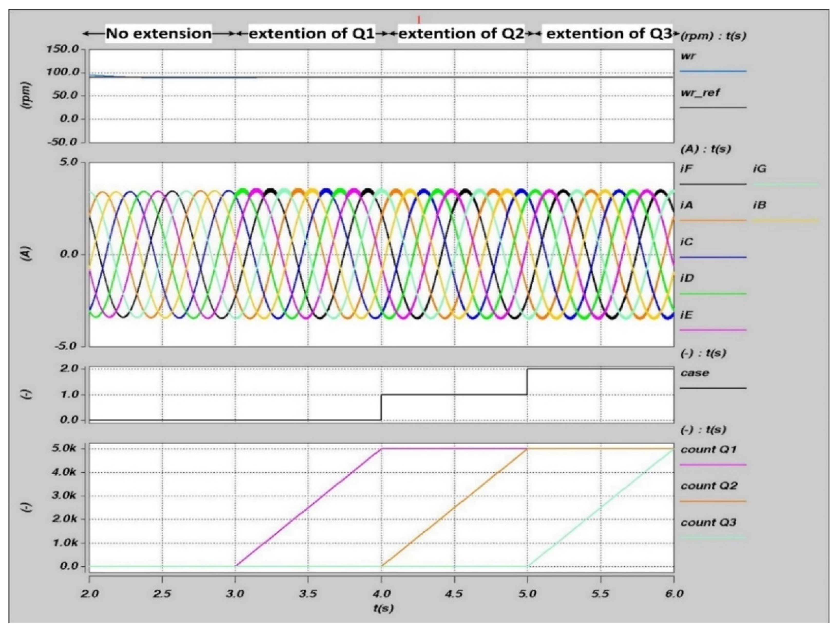The height and width of the screenshot is (633, 840).
Task: Click the 'extention of Q1' annotation
Action: (312, 33)
